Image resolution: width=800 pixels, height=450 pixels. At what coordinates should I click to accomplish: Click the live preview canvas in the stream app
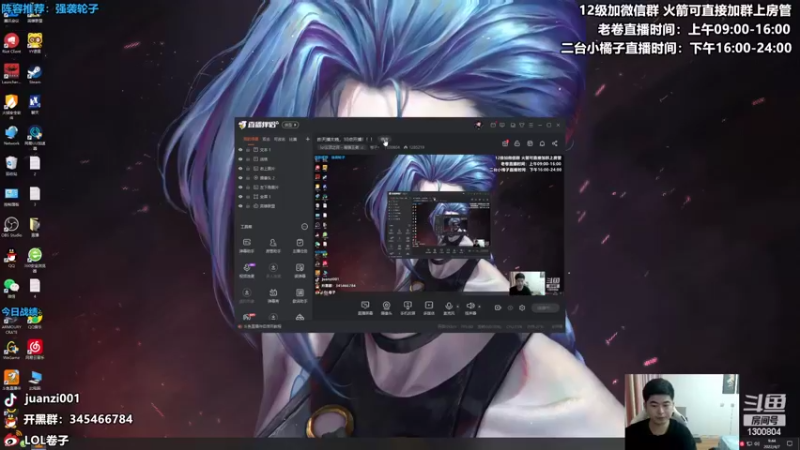(439, 225)
